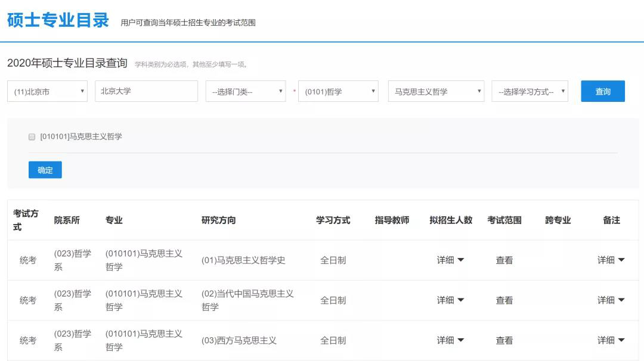644x361 pixels.
Task: Open the (11)北京市 province dropdown
Action: click(x=47, y=92)
